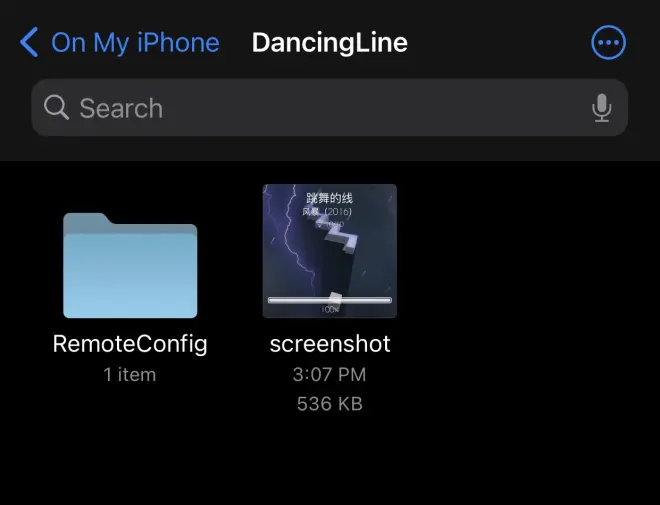Open the screenshot image thumbnail
The image size is (660, 505).
tap(330, 250)
